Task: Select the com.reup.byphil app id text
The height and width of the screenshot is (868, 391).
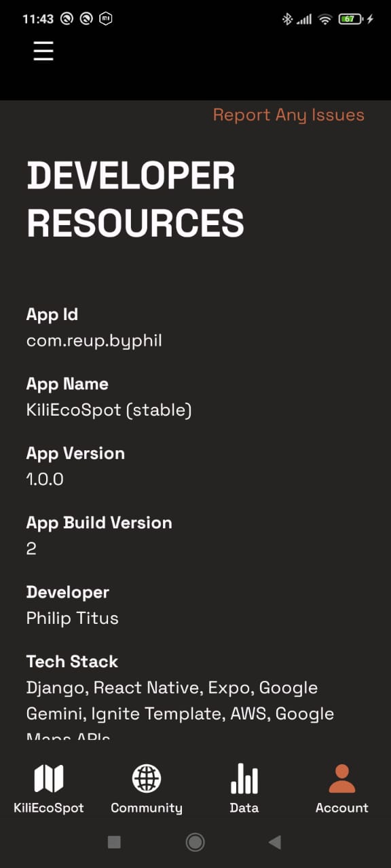Action: (94, 341)
